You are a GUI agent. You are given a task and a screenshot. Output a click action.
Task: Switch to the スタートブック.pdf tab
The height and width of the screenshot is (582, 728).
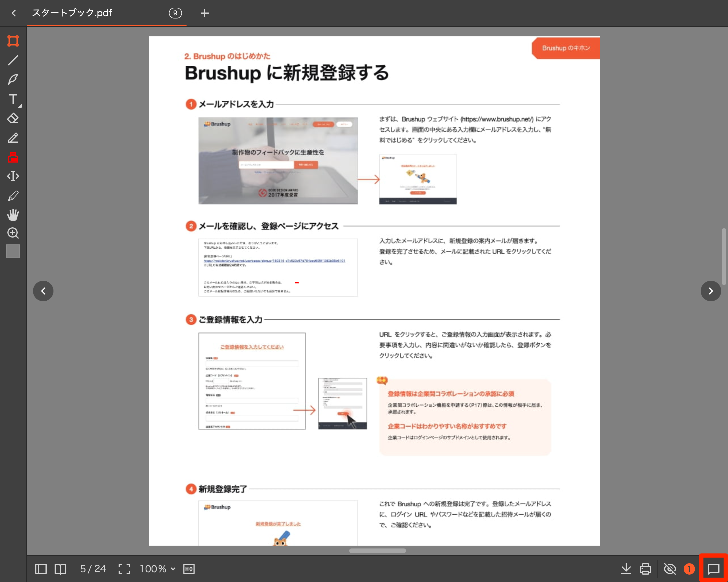pos(72,13)
